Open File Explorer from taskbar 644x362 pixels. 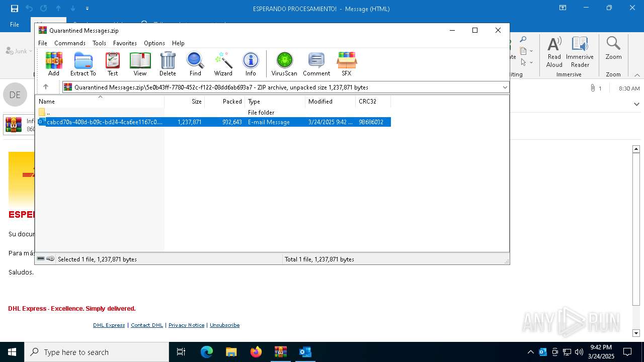point(231,352)
